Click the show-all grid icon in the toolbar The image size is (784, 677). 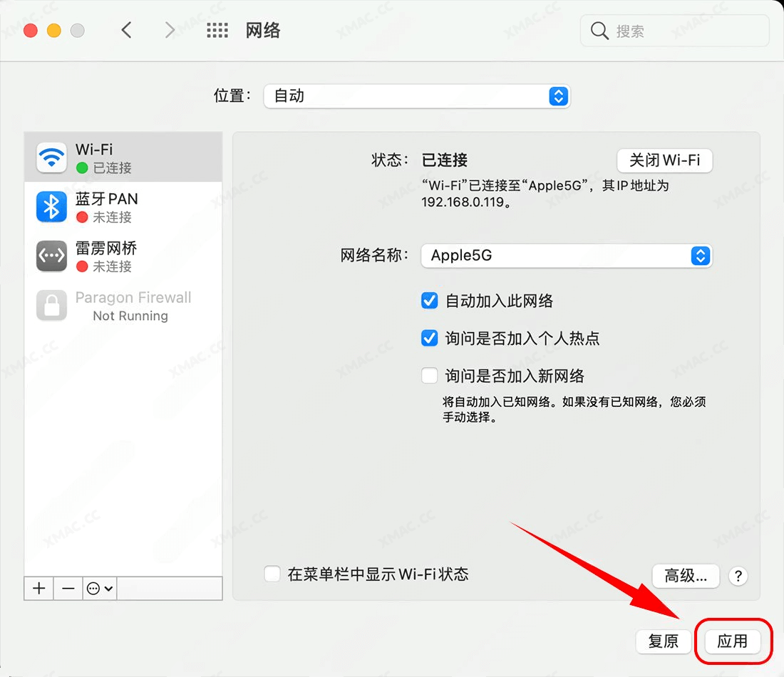coord(217,30)
